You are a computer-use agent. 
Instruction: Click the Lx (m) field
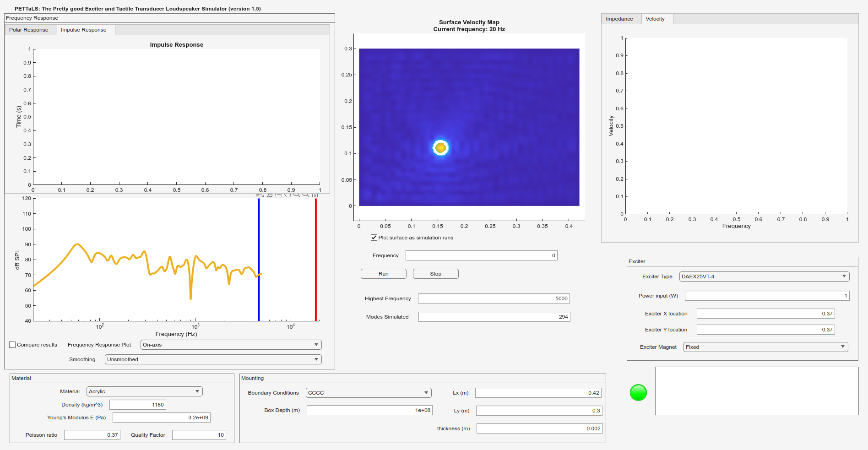538,393
